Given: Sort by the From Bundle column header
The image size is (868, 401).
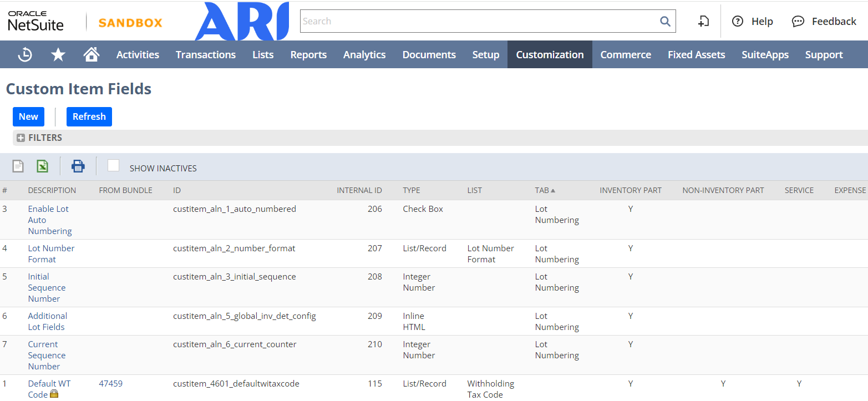Looking at the screenshot, I should click(x=125, y=190).
